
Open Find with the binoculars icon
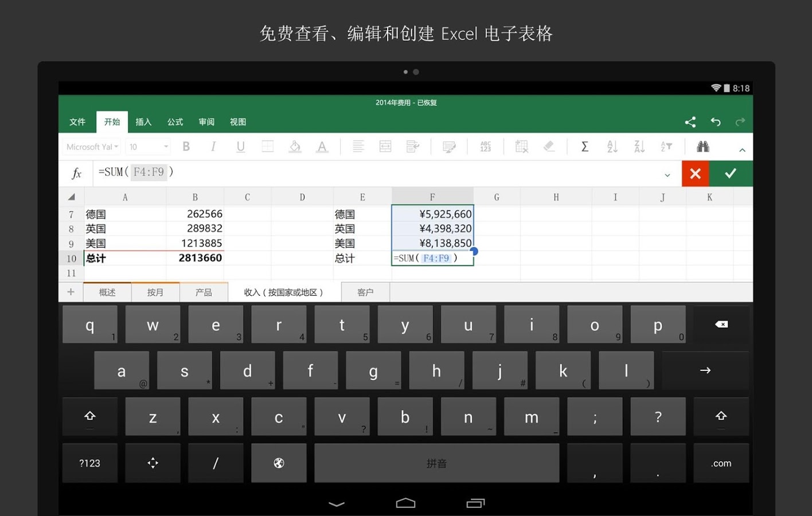point(703,147)
